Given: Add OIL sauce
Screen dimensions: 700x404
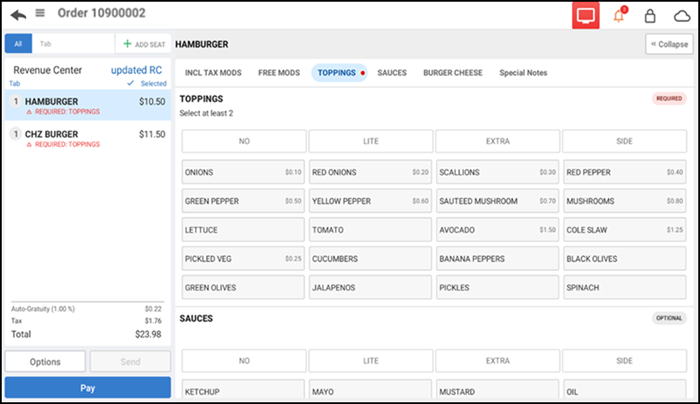Looking at the screenshot, I should click(625, 390).
